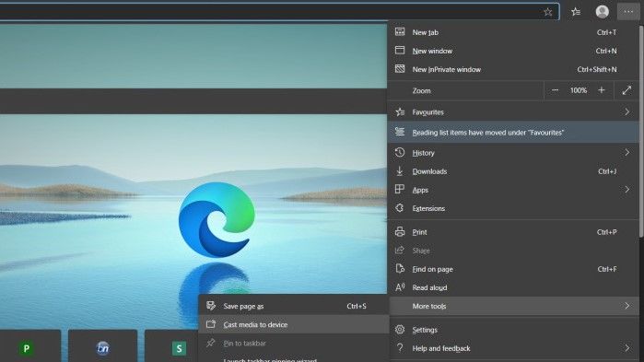644x362 pixels.
Task: Click the Apps grid icon
Action: (x=400, y=189)
